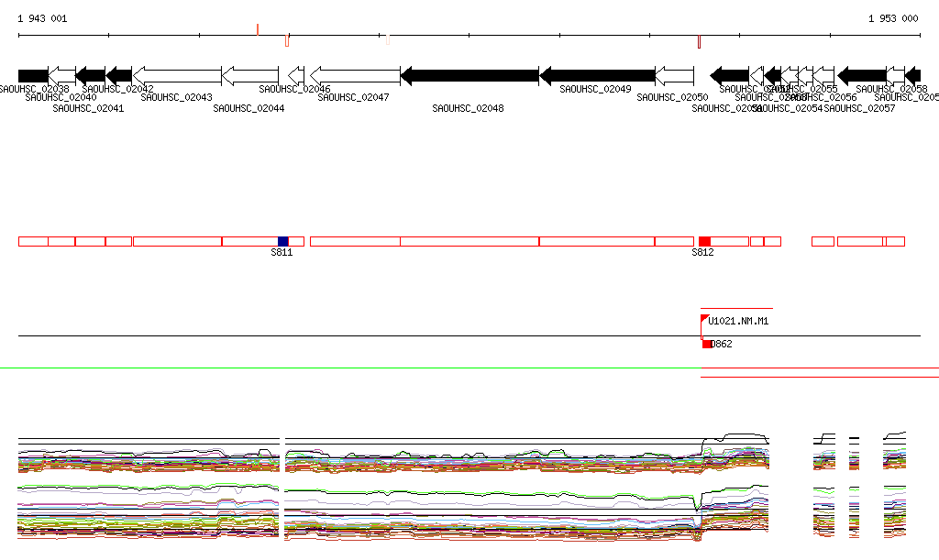Click the SAOUHSC_02050 gene label
939x560 pixels.
pos(672,97)
